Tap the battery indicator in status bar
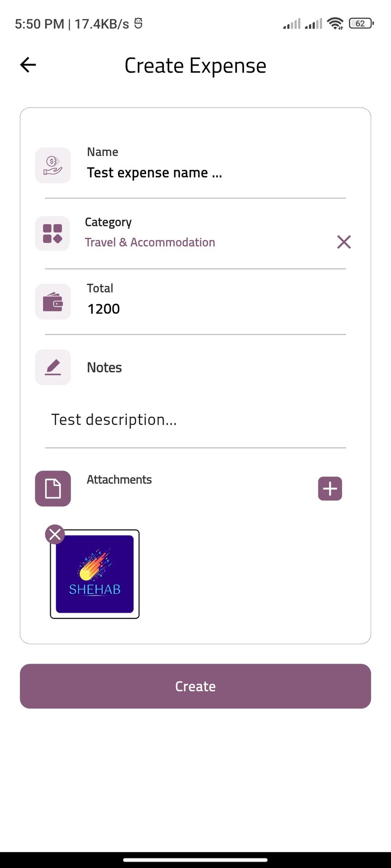391x868 pixels. click(x=361, y=24)
